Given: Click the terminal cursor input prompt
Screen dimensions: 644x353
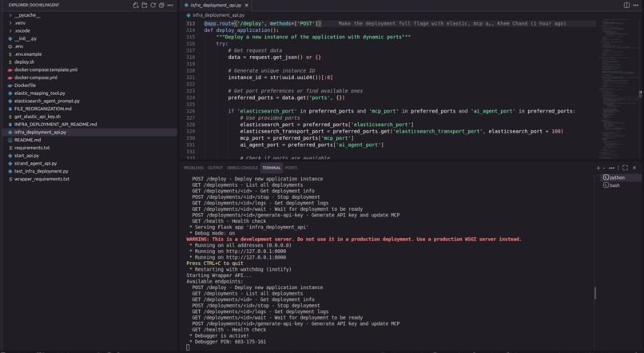Looking at the screenshot, I should click(188, 347).
